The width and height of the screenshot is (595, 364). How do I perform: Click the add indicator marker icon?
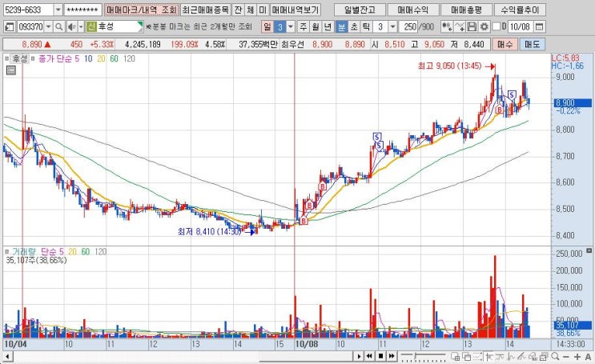[447, 27]
